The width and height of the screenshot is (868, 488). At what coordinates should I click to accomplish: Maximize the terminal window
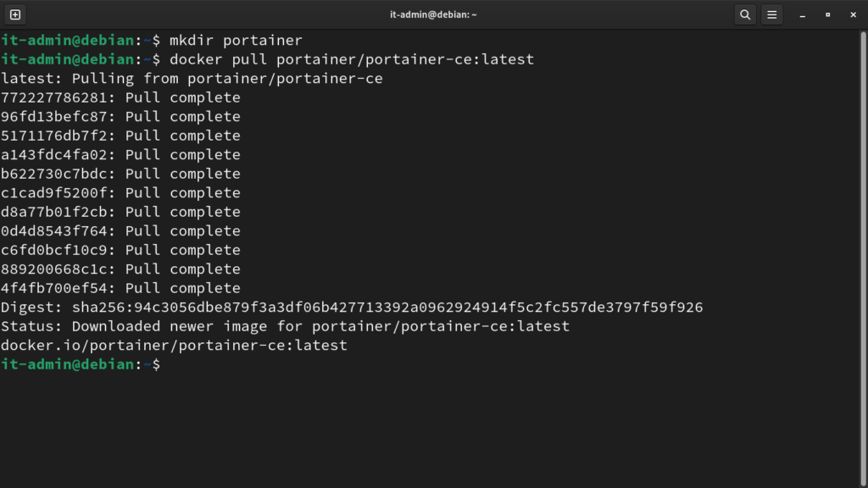[x=827, y=15]
